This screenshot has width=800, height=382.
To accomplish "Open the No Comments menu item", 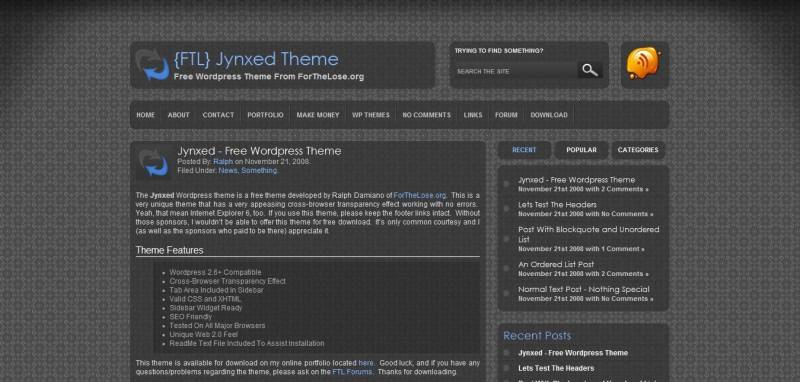I will pyautogui.click(x=427, y=115).
